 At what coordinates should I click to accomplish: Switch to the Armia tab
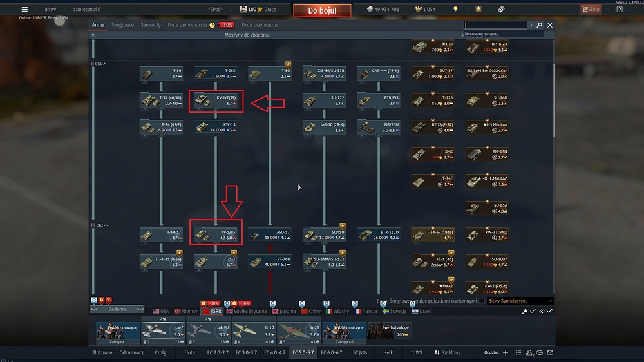click(x=98, y=25)
